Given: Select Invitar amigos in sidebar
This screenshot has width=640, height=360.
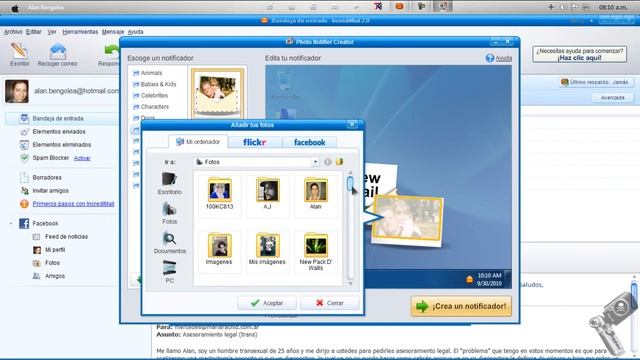Looking at the screenshot, I should coord(51,191).
